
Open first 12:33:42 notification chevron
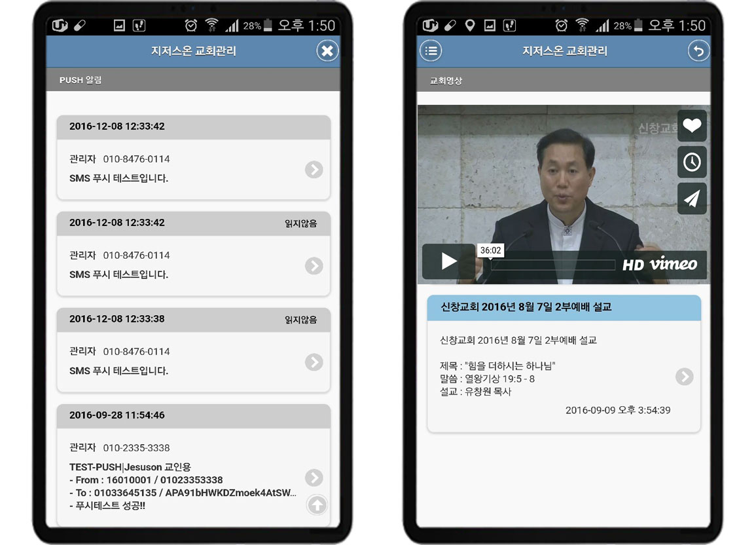pos(314,170)
